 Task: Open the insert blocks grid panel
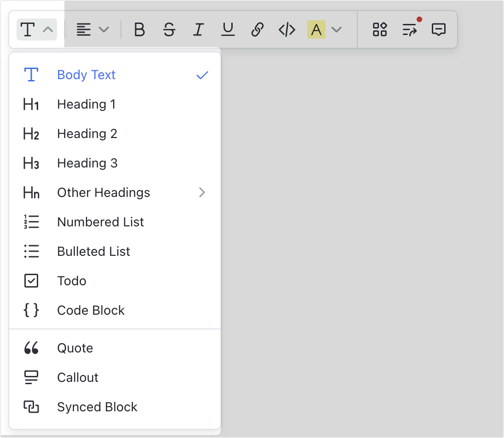click(379, 29)
